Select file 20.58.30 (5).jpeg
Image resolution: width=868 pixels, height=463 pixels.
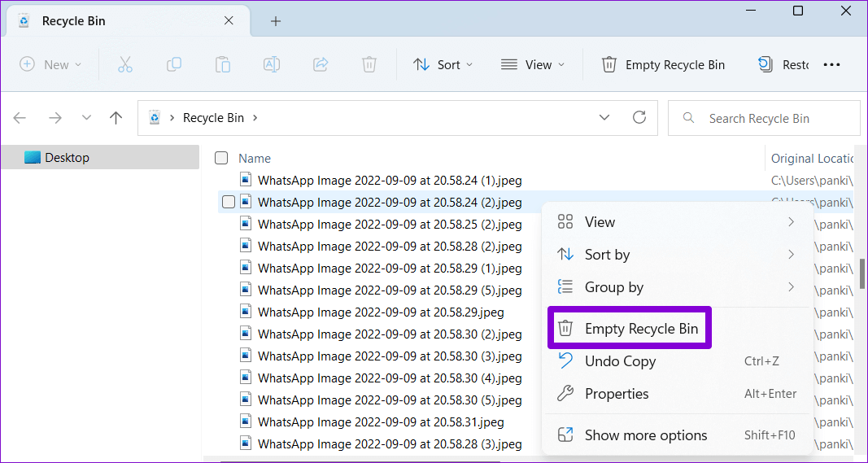pyautogui.click(x=390, y=400)
